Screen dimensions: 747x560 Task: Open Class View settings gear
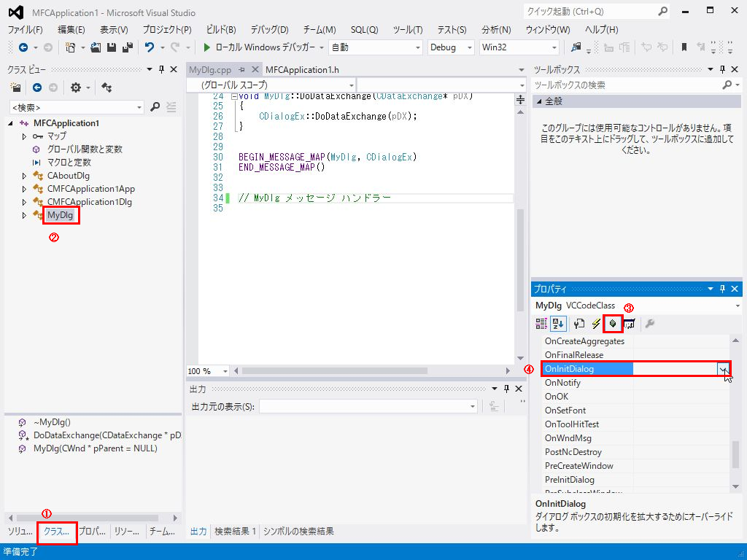point(75,87)
